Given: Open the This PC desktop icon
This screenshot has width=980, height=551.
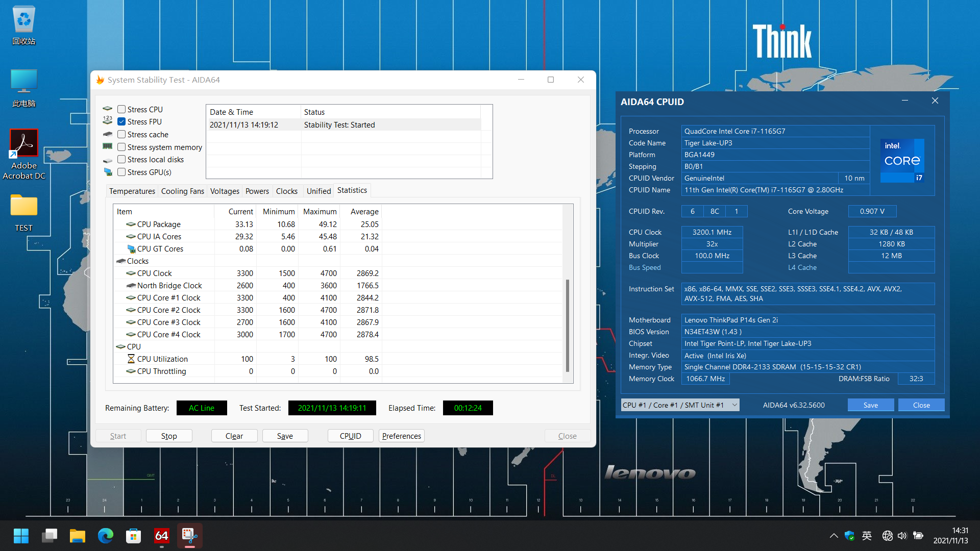Looking at the screenshot, I should 24,88.
